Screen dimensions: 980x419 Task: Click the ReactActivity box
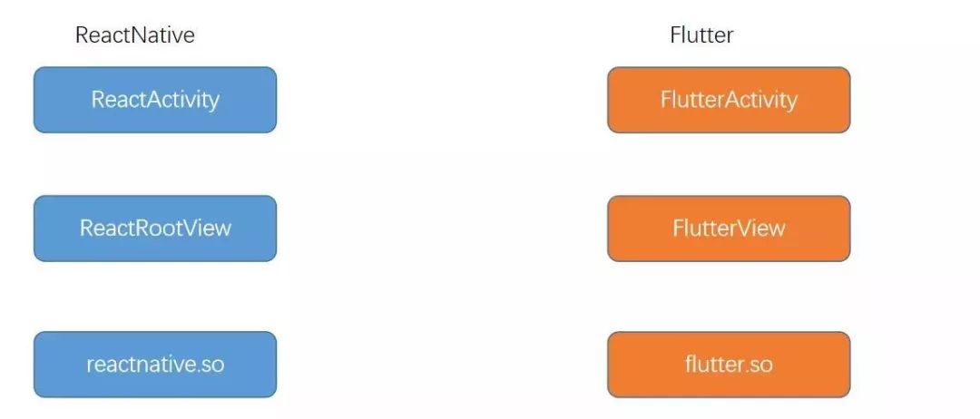[x=155, y=100]
